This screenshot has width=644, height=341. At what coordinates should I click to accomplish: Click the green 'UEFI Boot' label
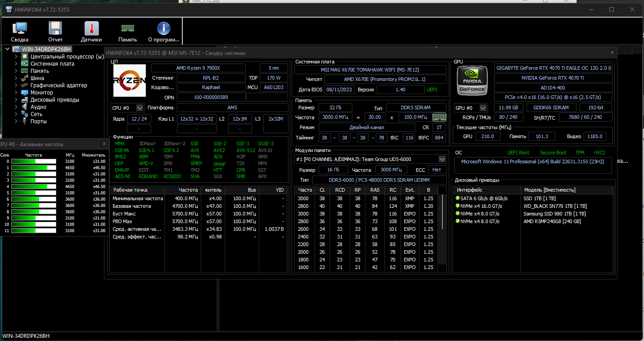coord(518,153)
